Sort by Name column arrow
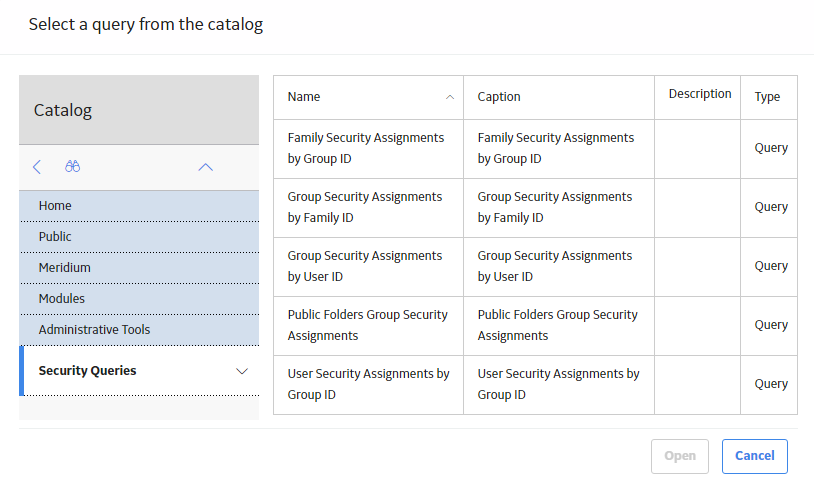The height and width of the screenshot is (479, 814). coord(450,97)
